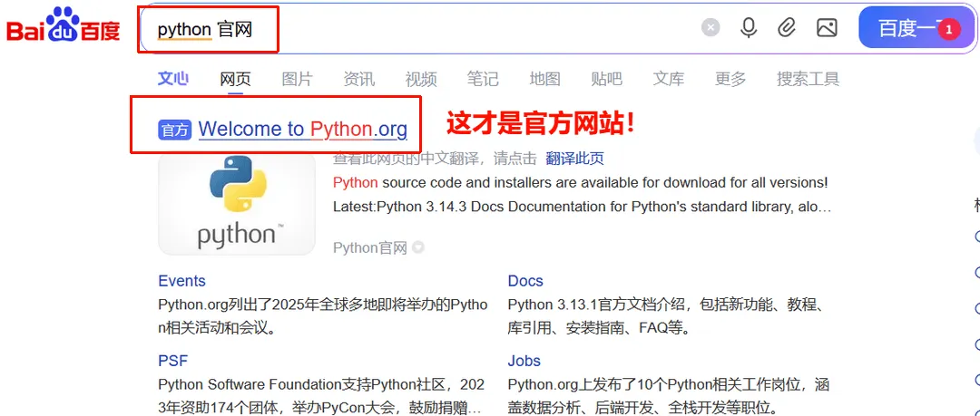This screenshot has width=980, height=416.
Task: Open the 视频 tab
Action: tap(421, 80)
